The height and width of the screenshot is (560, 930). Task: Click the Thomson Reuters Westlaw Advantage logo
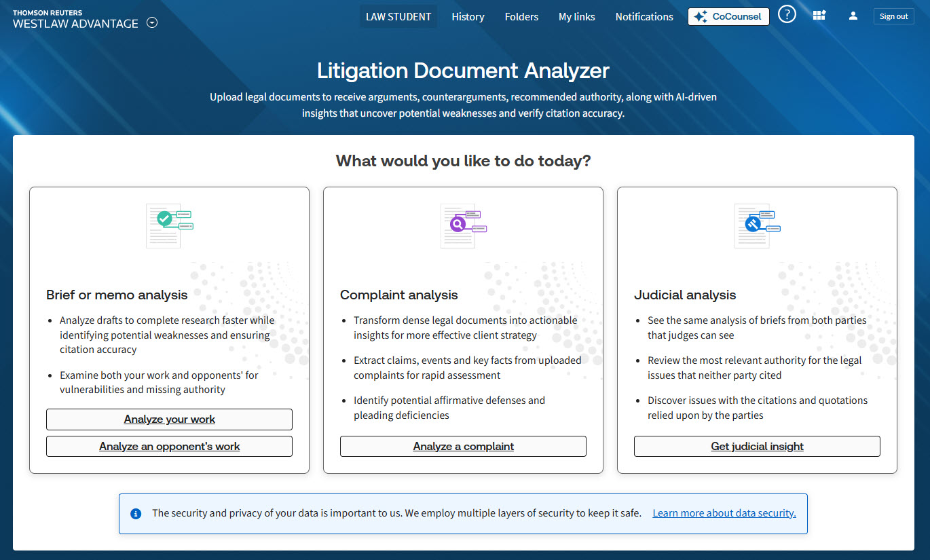click(x=75, y=19)
